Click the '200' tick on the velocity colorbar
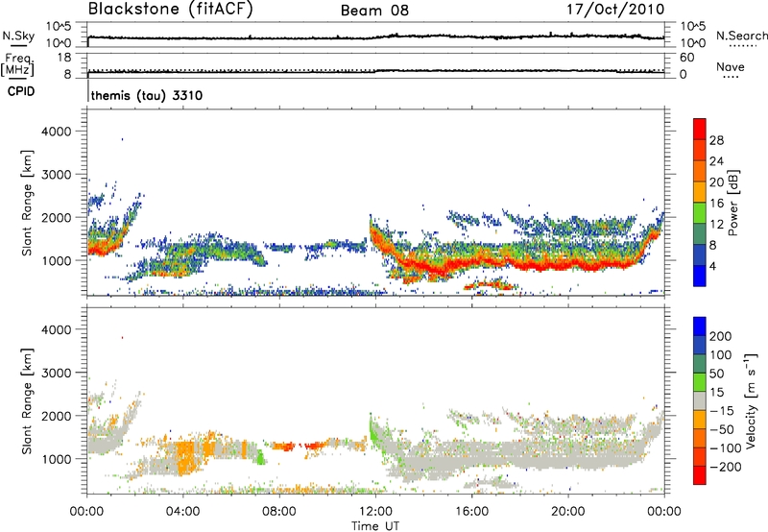768x532 pixels. pyautogui.click(x=721, y=336)
